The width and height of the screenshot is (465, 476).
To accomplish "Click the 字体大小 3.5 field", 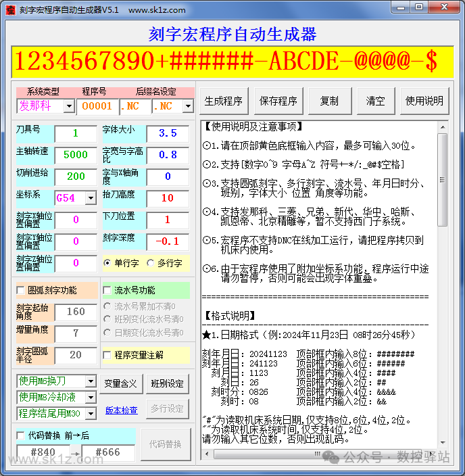I will [168, 134].
